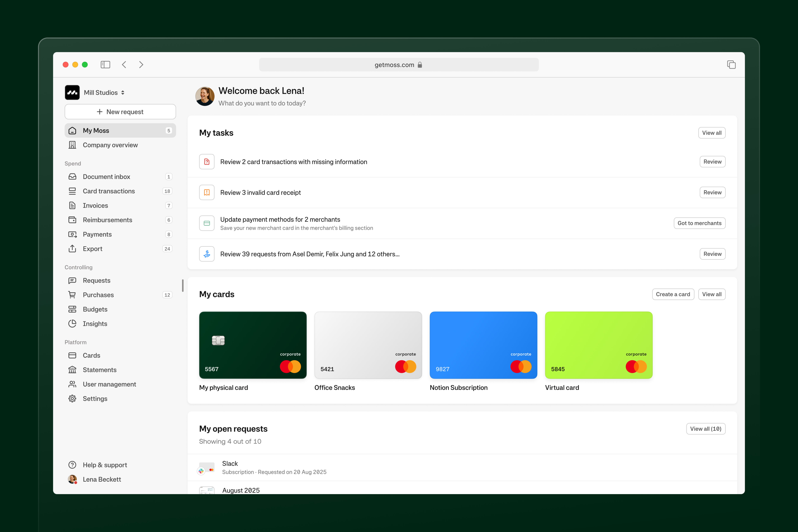Click the Reimbursements icon
The width and height of the screenshot is (798, 532).
[72, 220]
